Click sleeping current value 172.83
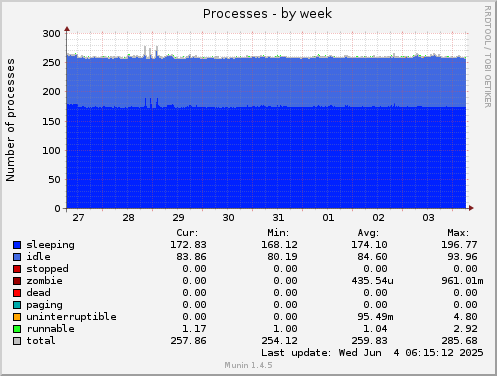The width and height of the screenshot is (497, 376). (x=188, y=245)
